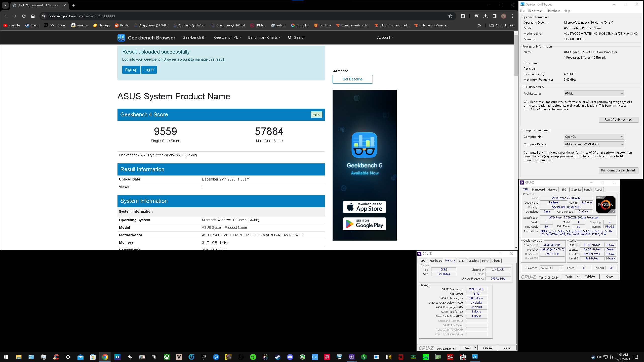This screenshot has width=644, height=362.
Task: Open the Geekbench 4 Help menu
Action: pos(567,11)
